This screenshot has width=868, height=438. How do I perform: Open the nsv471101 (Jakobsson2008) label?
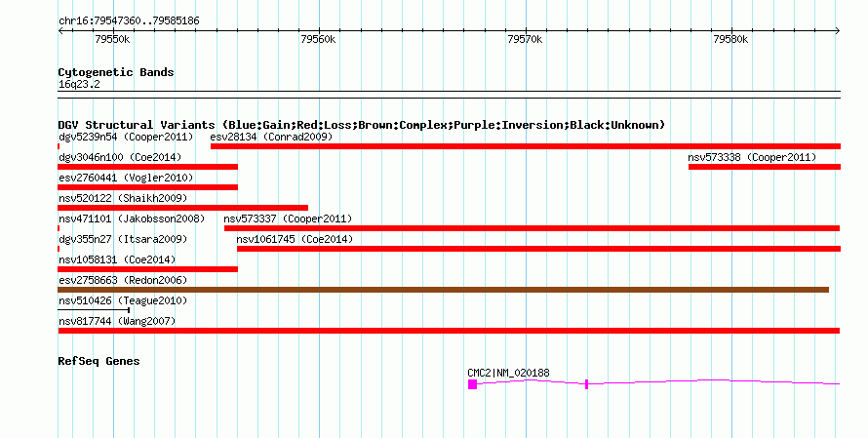(132, 219)
